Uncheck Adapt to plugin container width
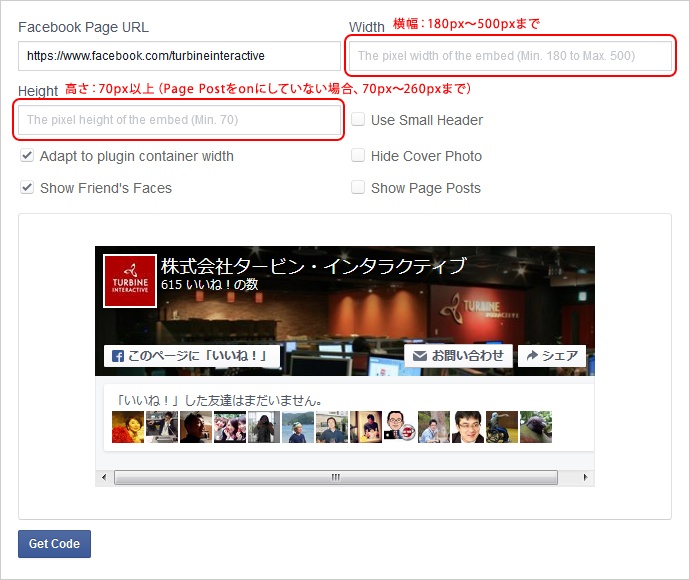690x580 pixels. point(27,155)
